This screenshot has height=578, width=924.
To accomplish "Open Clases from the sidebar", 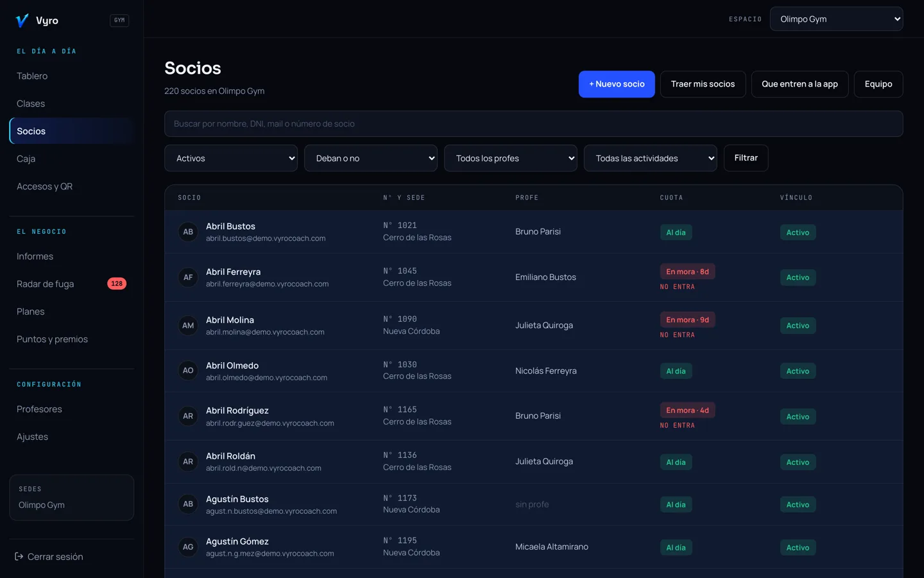I will (x=72, y=103).
